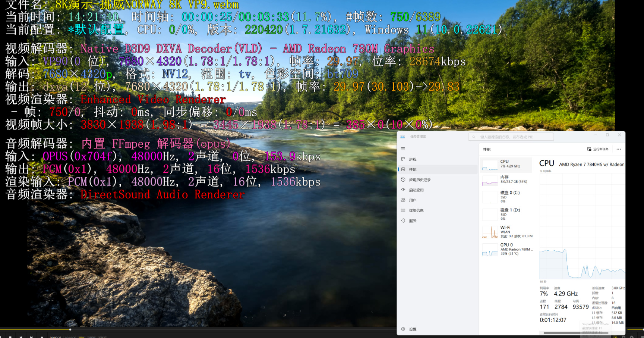This screenshot has height=338, width=644.
Task: Click the '28674kbps' bitrate value
Action: tap(438, 62)
